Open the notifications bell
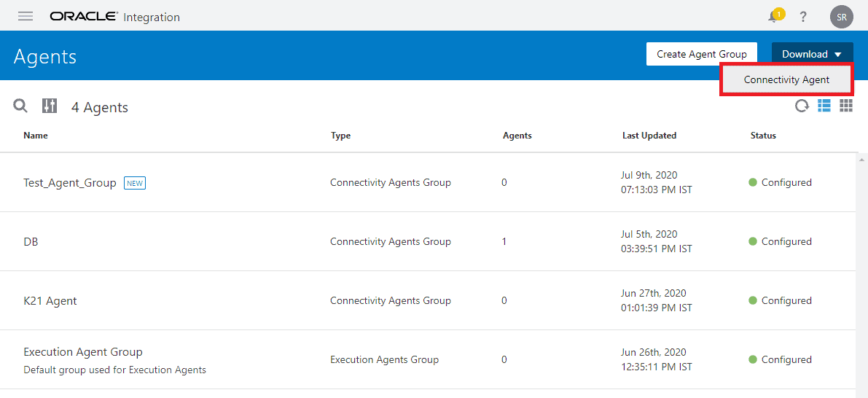 point(774,17)
